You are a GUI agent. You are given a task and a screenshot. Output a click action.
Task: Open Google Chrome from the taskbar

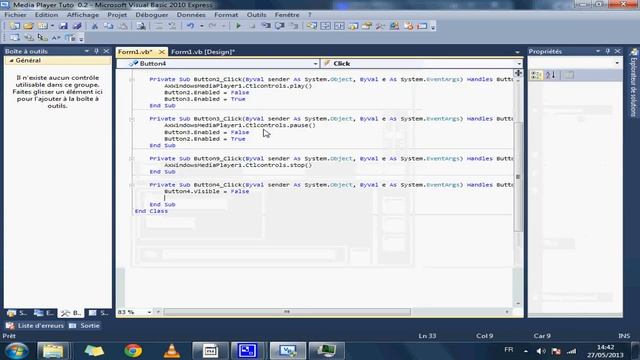click(133, 351)
